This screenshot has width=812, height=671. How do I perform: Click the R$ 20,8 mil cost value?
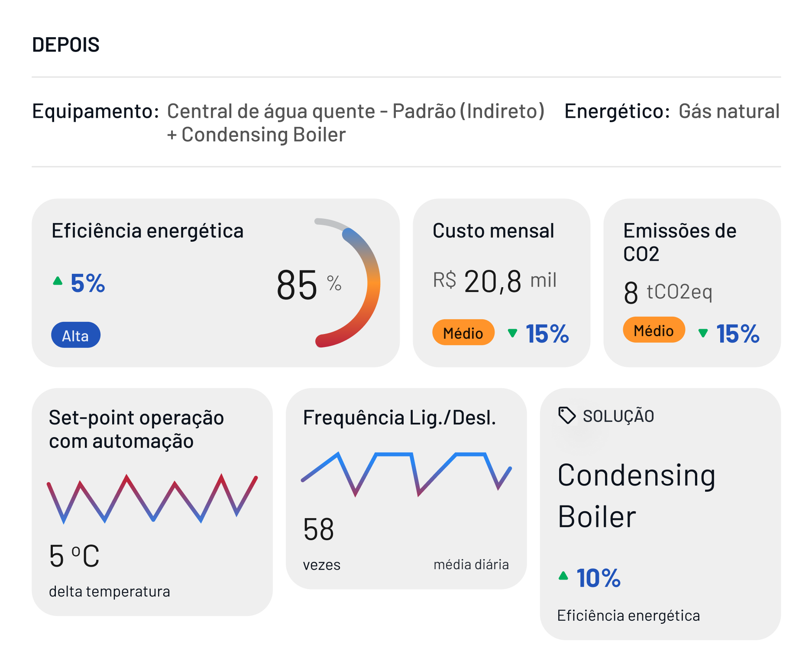click(x=495, y=281)
